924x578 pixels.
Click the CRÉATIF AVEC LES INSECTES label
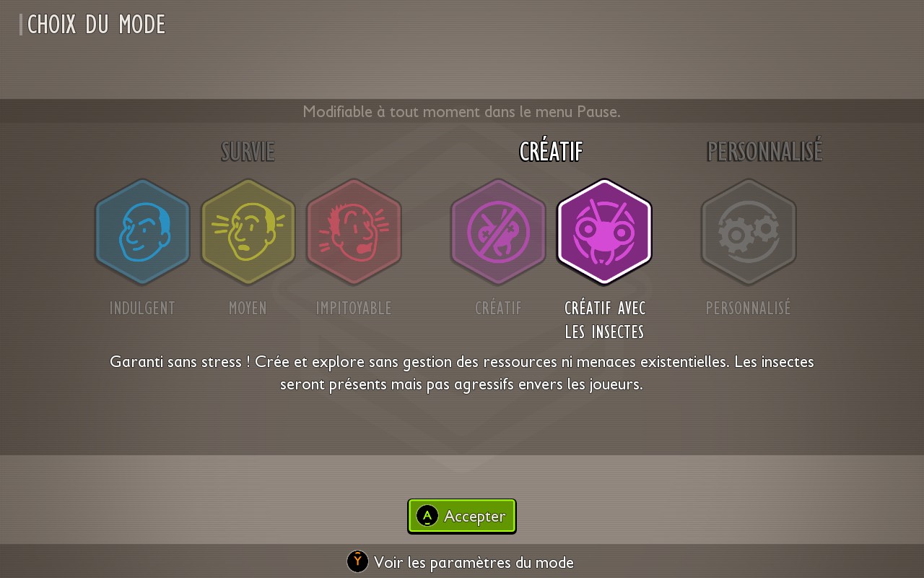tap(605, 320)
